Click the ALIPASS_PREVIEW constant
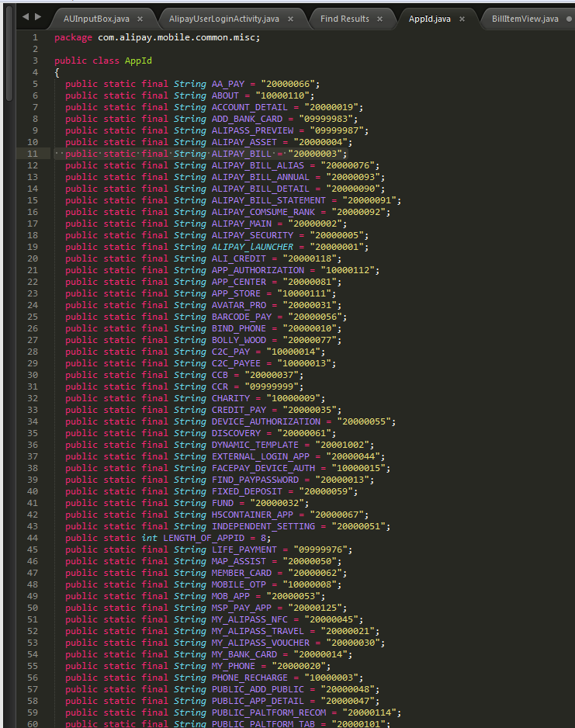The width and height of the screenshot is (575, 728). (x=252, y=130)
